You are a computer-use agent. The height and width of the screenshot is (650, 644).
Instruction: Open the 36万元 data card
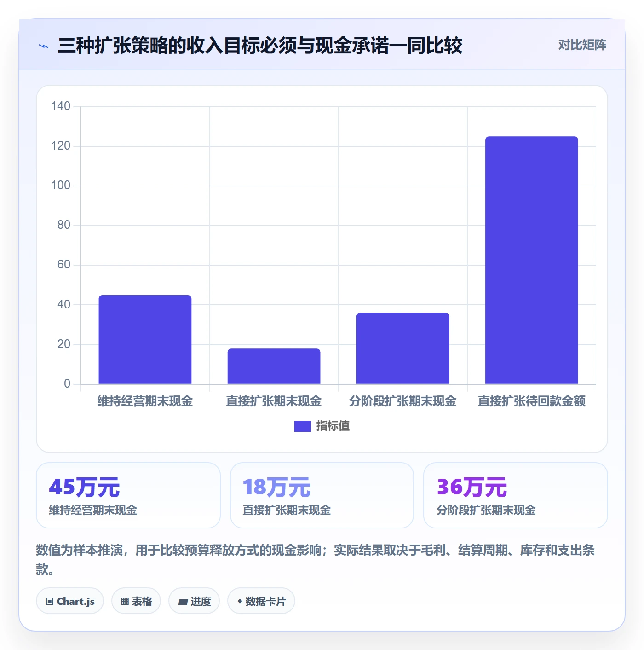point(516,495)
